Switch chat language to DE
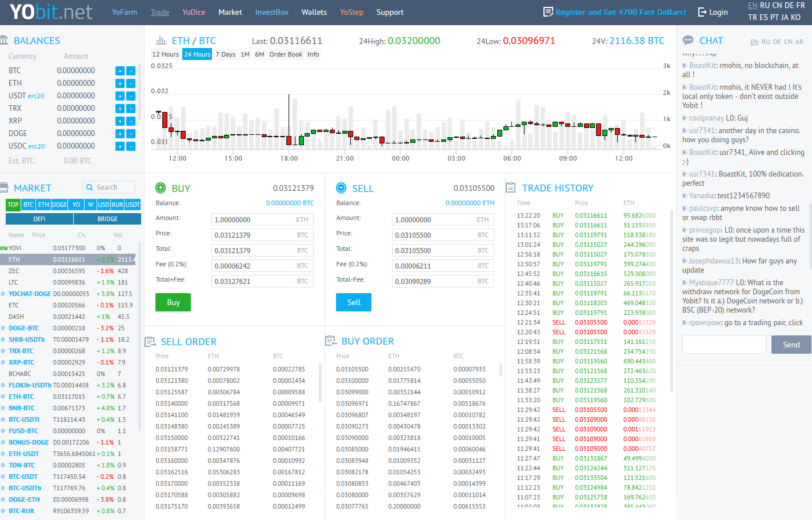 point(777,42)
